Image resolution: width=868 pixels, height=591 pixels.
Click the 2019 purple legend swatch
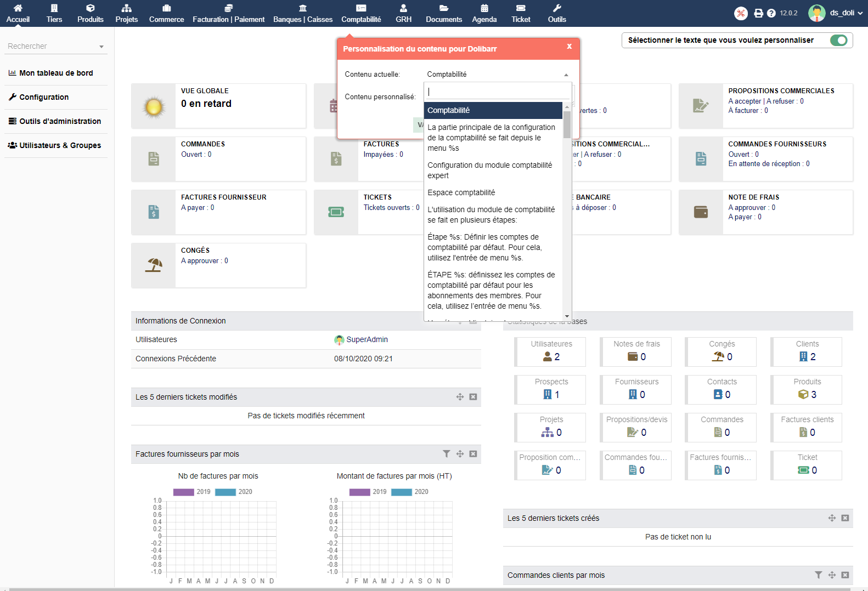(184, 492)
